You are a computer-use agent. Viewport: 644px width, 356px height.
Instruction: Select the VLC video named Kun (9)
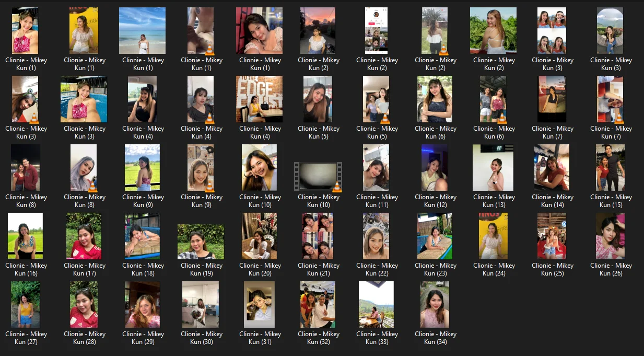[201, 168]
